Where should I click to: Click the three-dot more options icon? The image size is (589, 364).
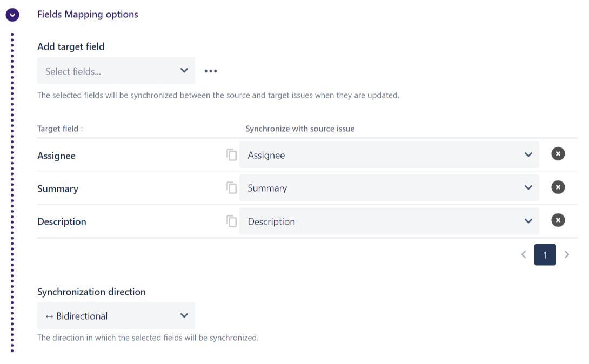(210, 71)
